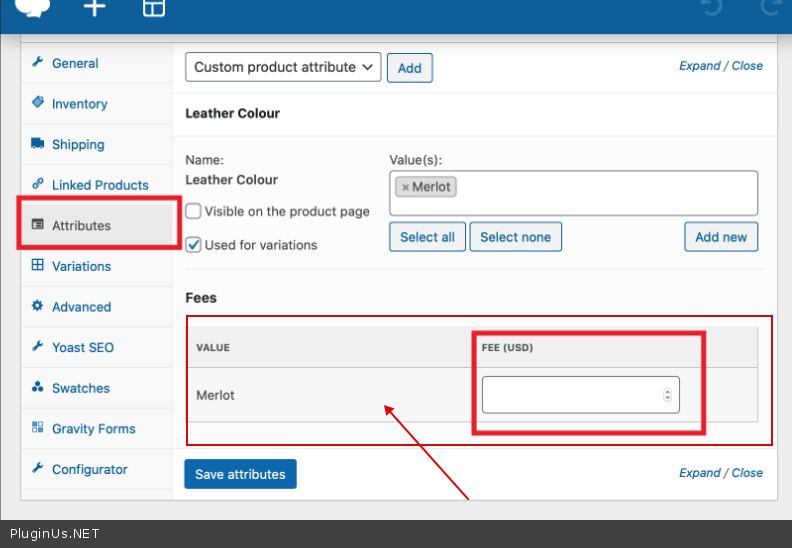Click the Select all button
The image size is (792, 548).
[x=427, y=237]
